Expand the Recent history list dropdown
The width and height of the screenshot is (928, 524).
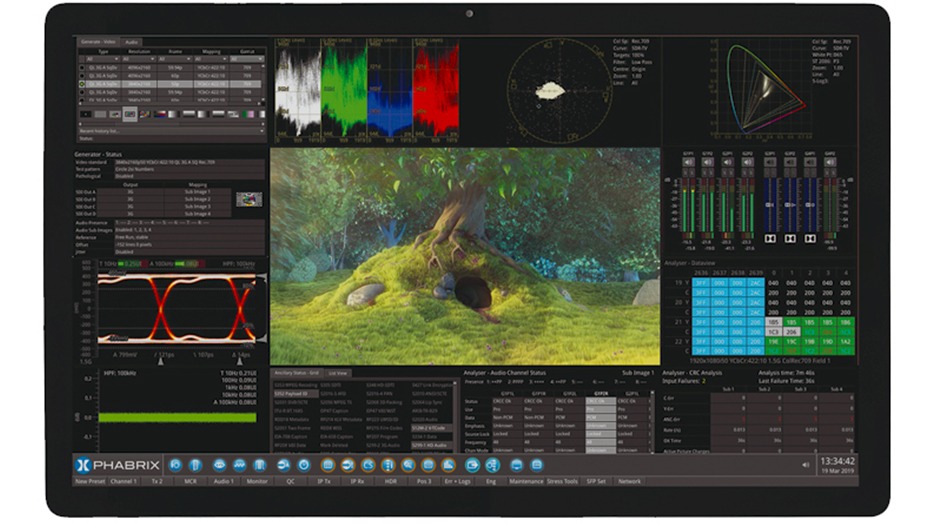point(170,130)
